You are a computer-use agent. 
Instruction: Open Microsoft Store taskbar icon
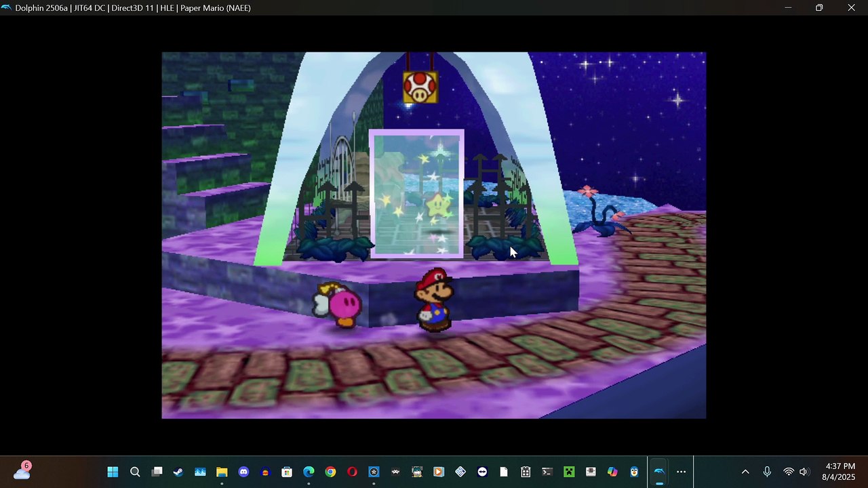(287, 472)
